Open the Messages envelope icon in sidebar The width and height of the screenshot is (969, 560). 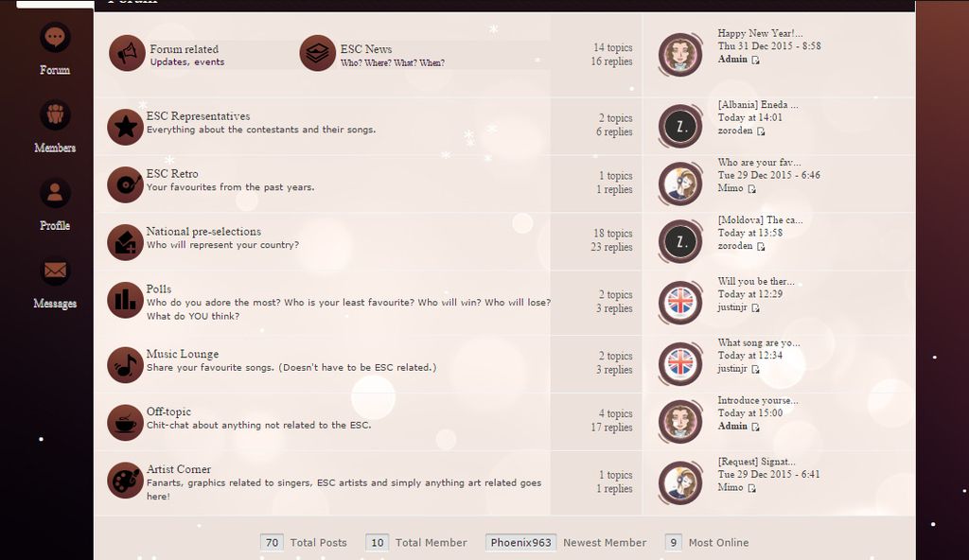(55, 271)
